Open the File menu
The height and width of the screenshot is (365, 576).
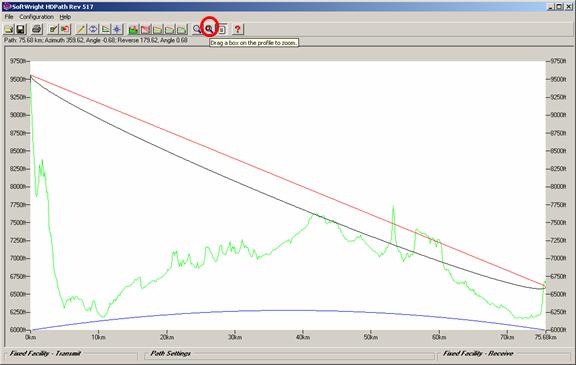(9, 17)
